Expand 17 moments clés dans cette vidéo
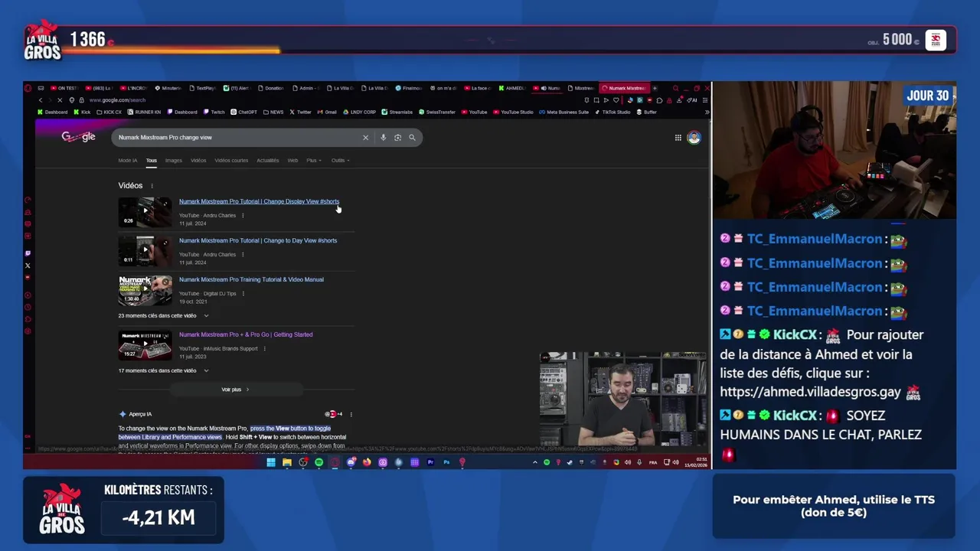Image resolution: width=980 pixels, height=551 pixels. [163, 371]
